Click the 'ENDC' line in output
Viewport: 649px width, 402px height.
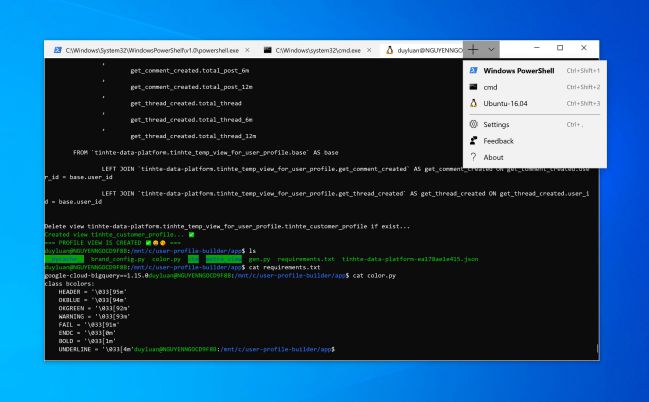87,333
